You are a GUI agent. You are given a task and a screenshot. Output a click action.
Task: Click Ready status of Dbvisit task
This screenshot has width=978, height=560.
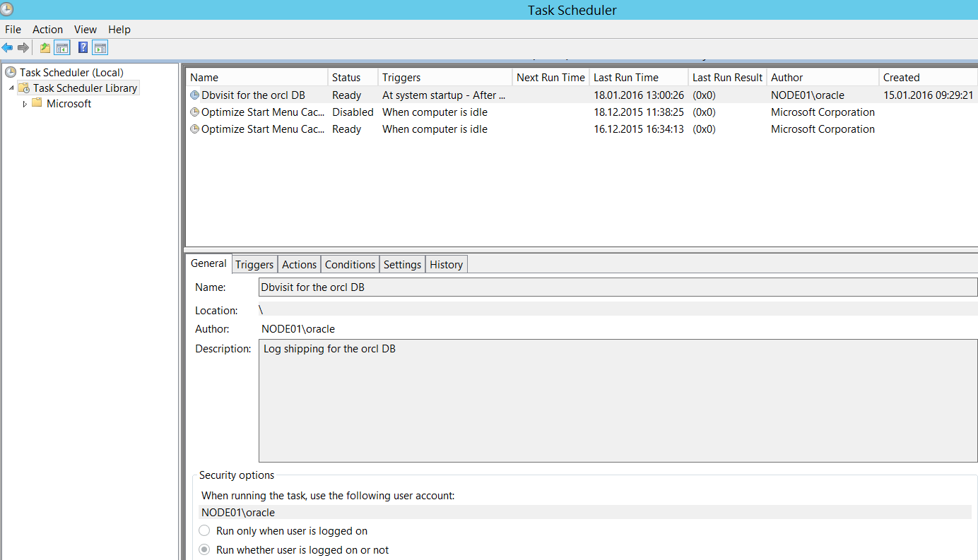(346, 95)
